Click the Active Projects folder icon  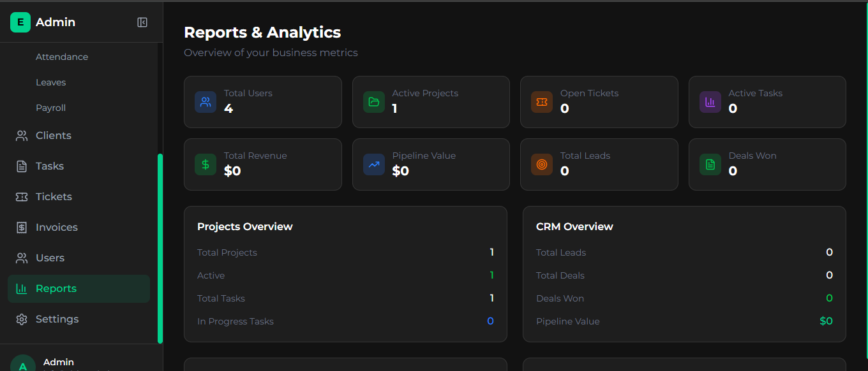click(x=374, y=102)
